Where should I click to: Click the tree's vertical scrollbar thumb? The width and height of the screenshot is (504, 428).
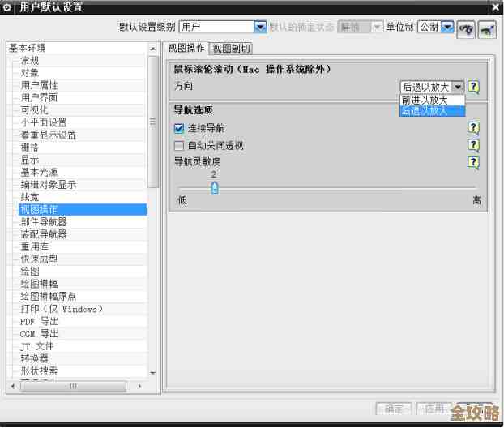[152, 122]
